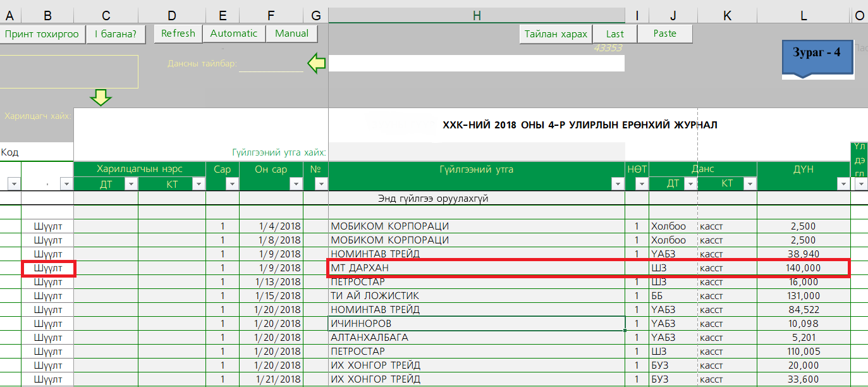Screen dimensions: 868x387
Task: Open Харилцагчийн нэрс ДТ filter dropdown
Action: click(131, 184)
